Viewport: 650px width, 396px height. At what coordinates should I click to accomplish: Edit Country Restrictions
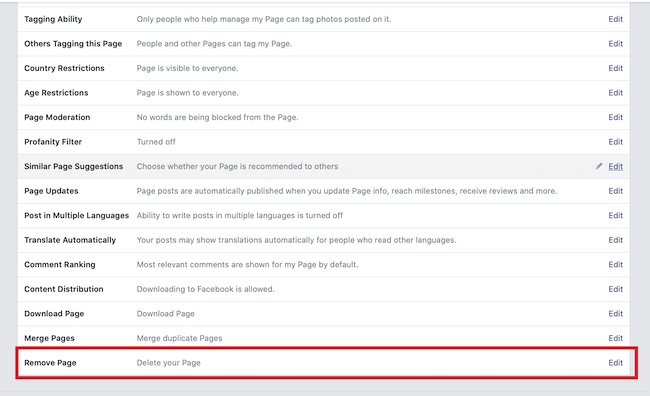616,68
